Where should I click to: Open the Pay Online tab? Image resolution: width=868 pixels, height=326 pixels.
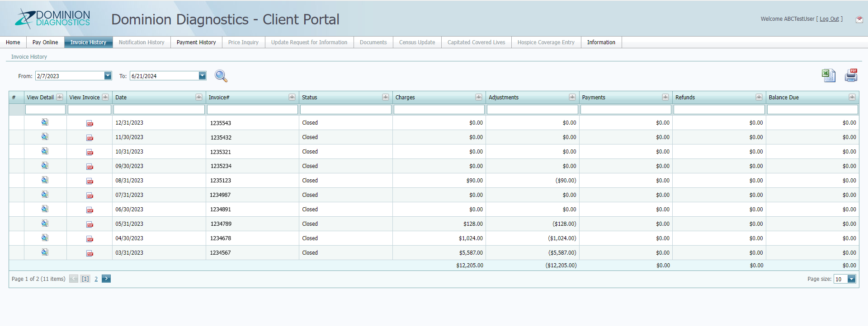click(x=45, y=42)
